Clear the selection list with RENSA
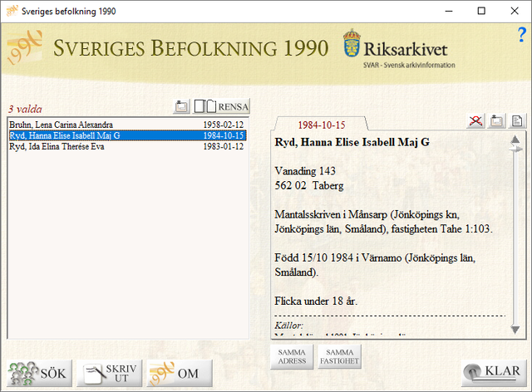The height and width of the screenshot is (392, 532). [x=221, y=106]
